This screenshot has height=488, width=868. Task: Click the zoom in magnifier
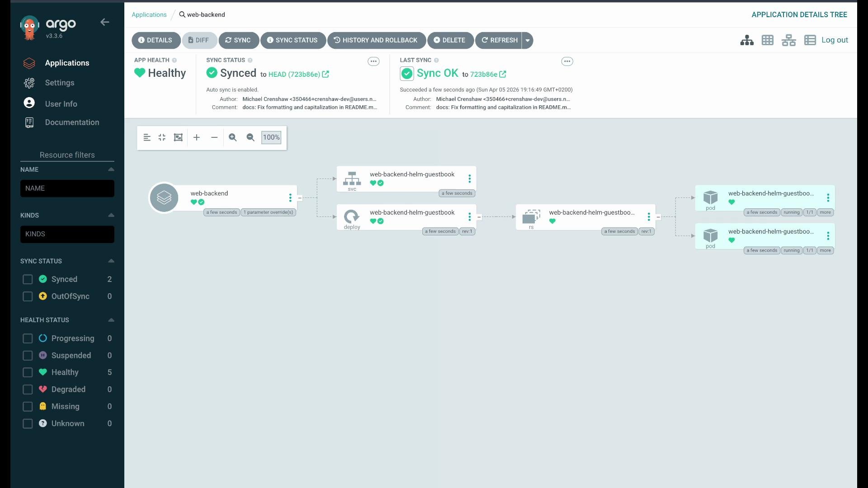(233, 137)
